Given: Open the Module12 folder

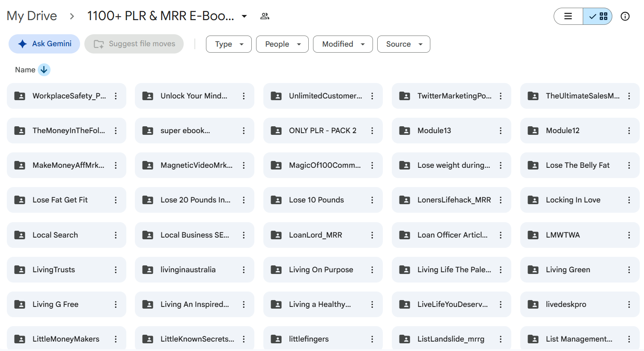Looking at the screenshot, I should 580,131.
